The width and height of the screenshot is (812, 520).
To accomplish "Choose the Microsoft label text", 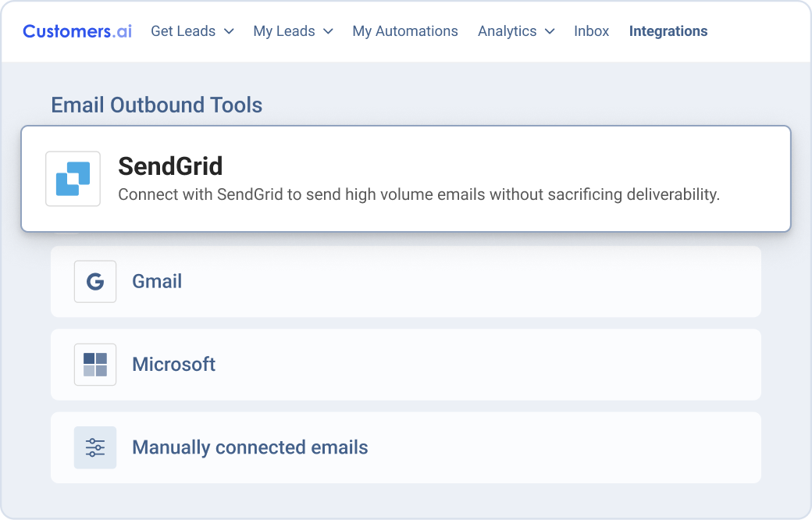I will [174, 365].
